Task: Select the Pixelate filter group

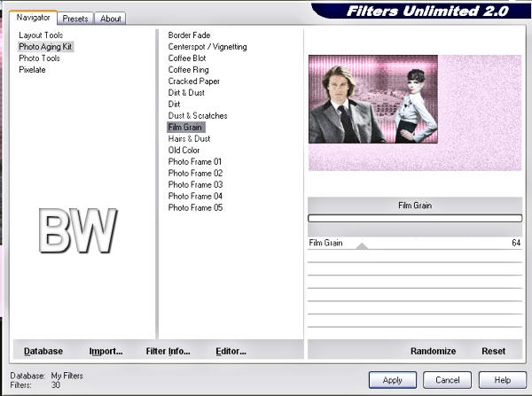Action: [x=32, y=70]
